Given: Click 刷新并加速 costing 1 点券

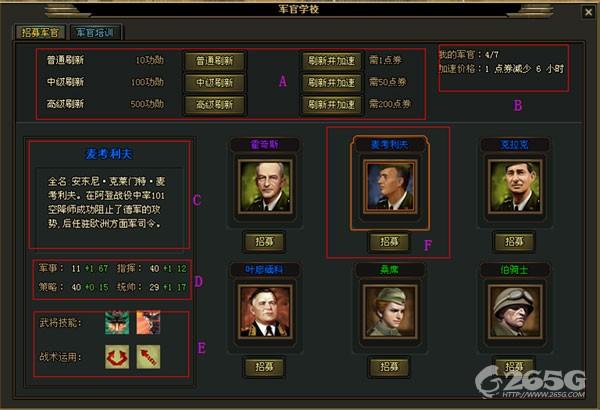Looking at the screenshot, I should coord(332,60).
